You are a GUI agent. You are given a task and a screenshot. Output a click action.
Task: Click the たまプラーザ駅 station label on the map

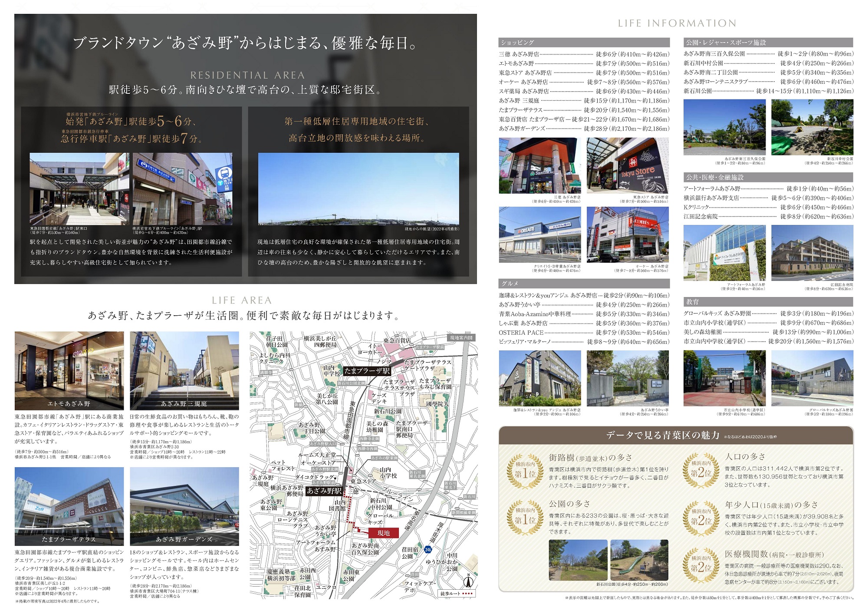pos(367,371)
